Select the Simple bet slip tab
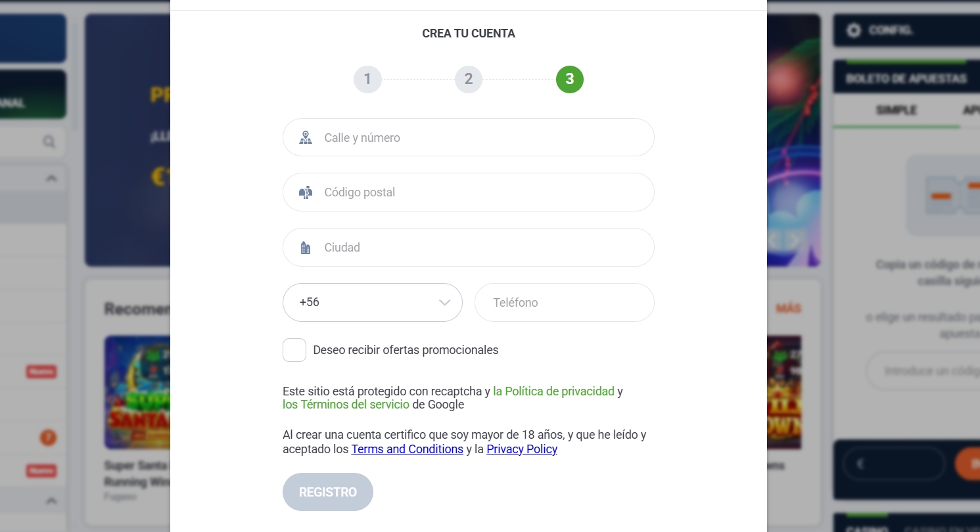Screen dimensions: 980x532 pyautogui.click(x=896, y=110)
